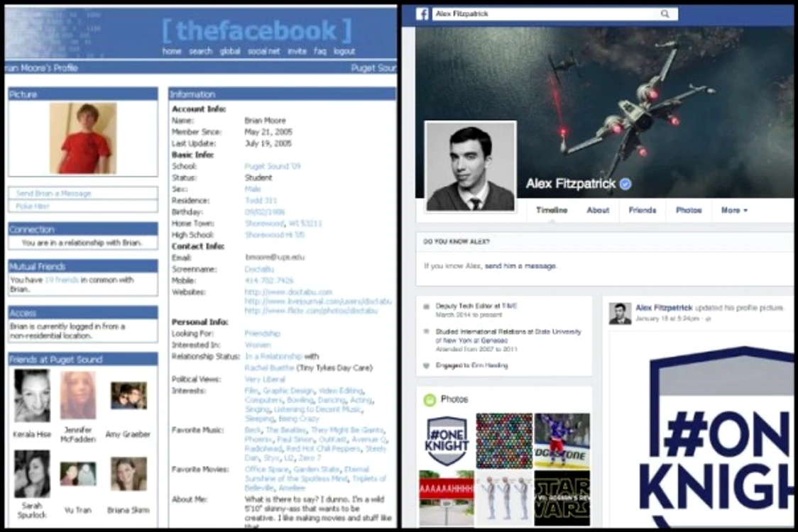Click the education icon beside Studied International Relations

(427, 331)
